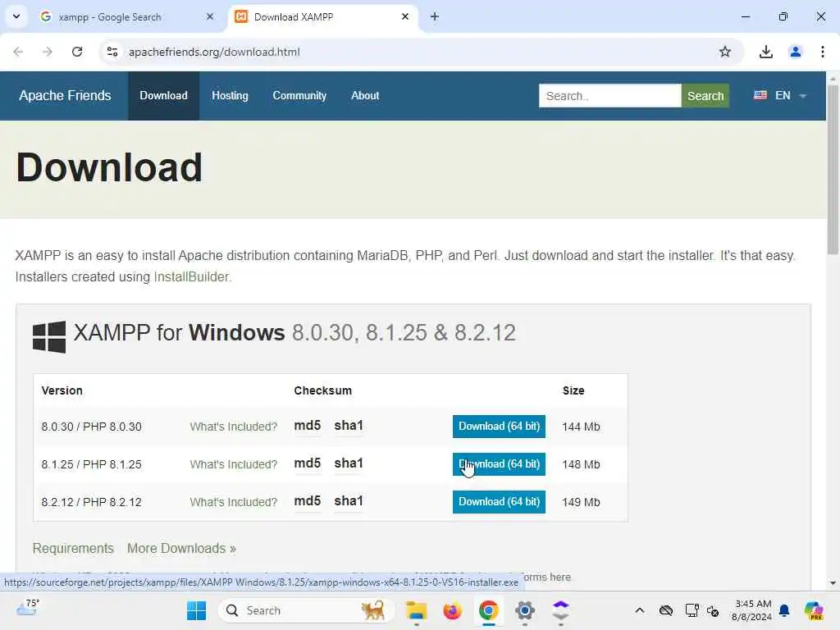Focus the site Search input field
840x630 pixels.
[x=609, y=96]
